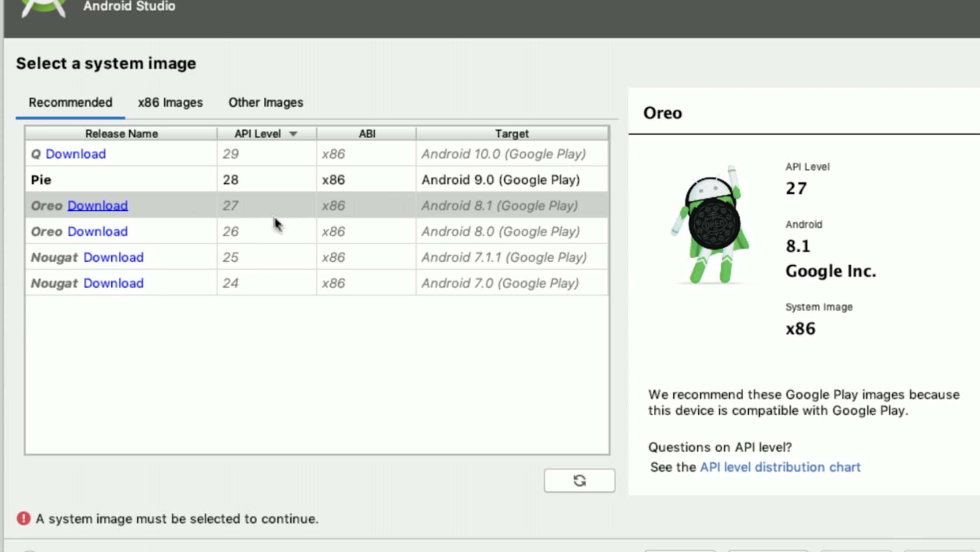
Task: Click the API level 24 cell
Action: (267, 283)
